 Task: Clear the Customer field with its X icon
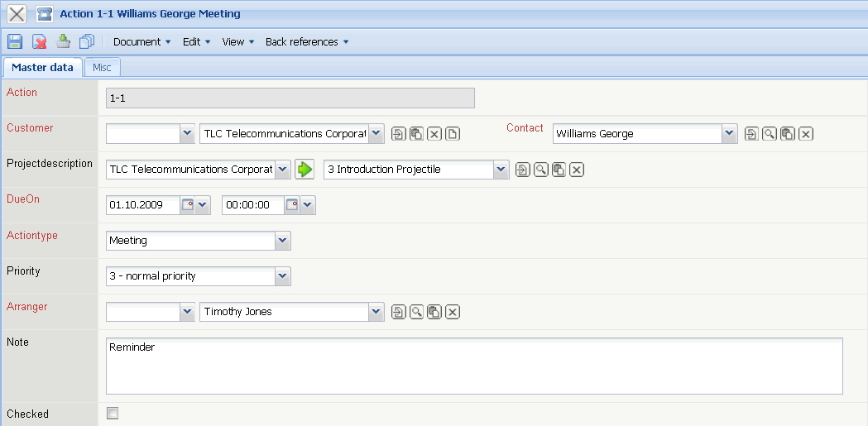[x=434, y=134]
